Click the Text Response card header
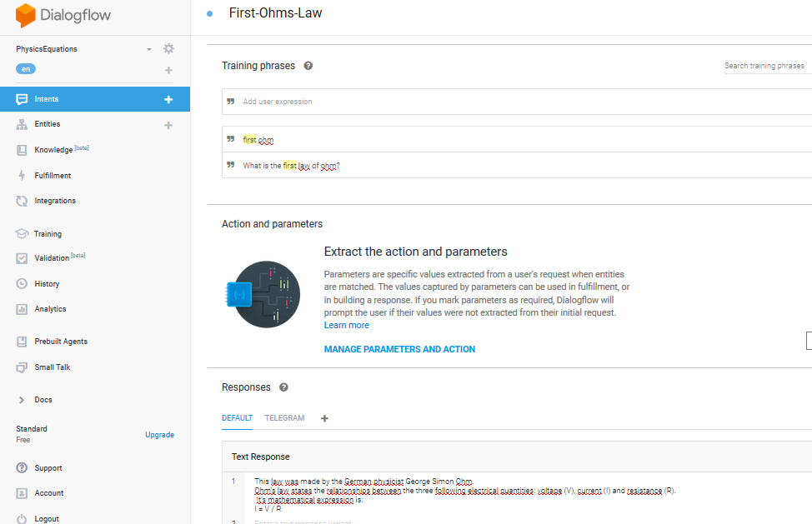The width and height of the screenshot is (812, 524). (517, 457)
